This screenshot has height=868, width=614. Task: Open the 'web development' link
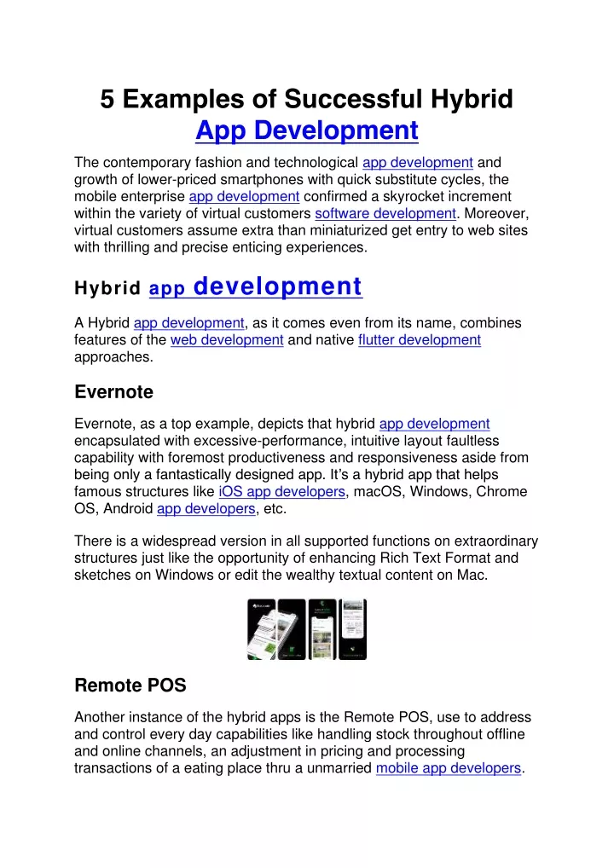point(227,340)
